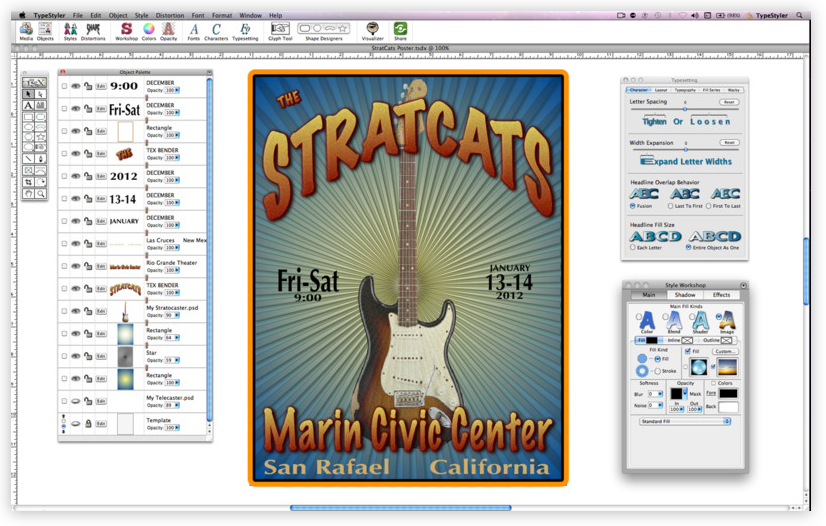Image resolution: width=826 pixels, height=526 pixels.
Task: Reset the Width Expansion value
Action: coord(729,143)
